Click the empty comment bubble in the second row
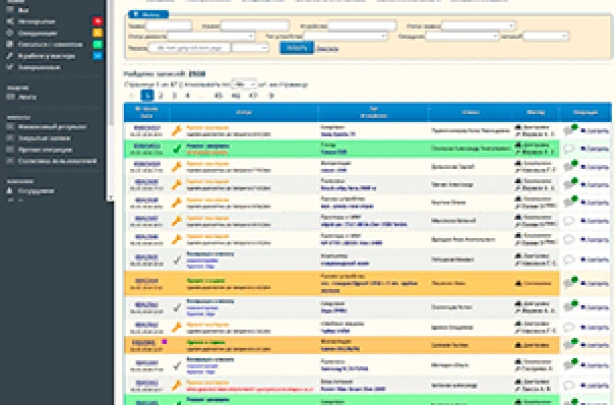The image size is (616, 405). point(569,147)
